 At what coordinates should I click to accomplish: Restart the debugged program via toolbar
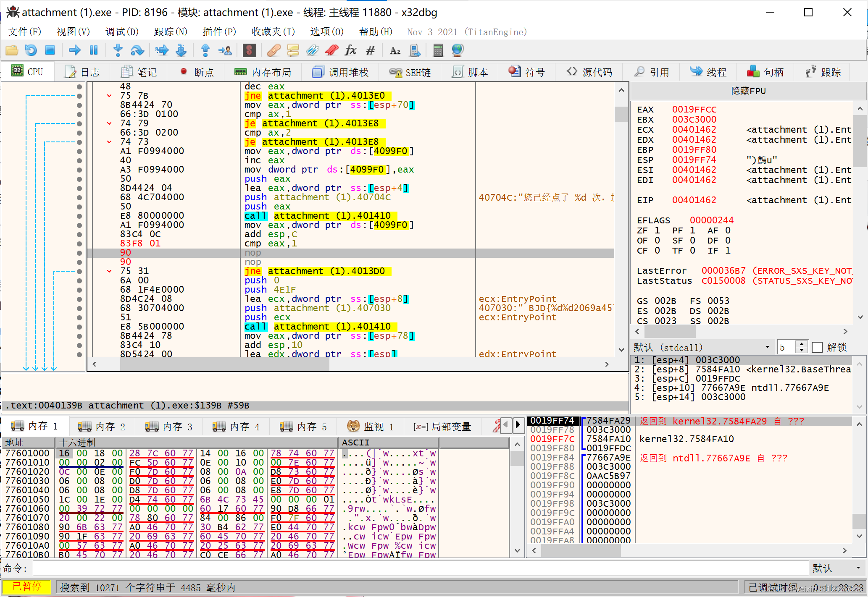click(x=31, y=50)
